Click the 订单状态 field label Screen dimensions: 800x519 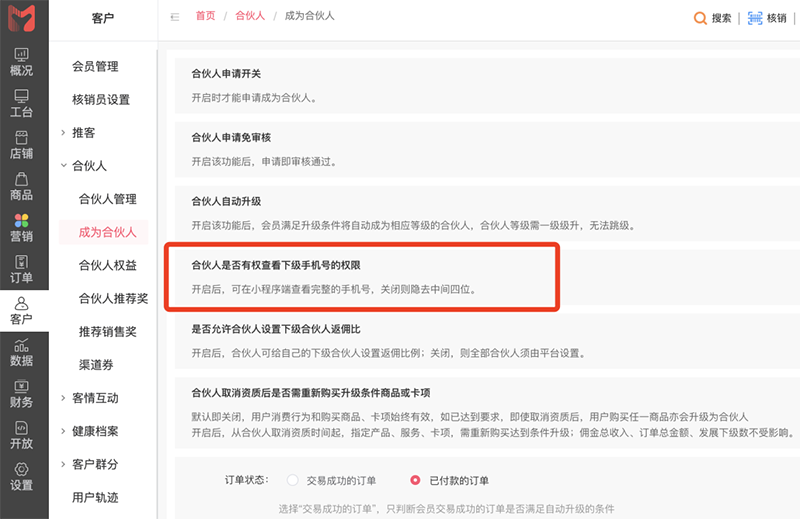tap(246, 480)
